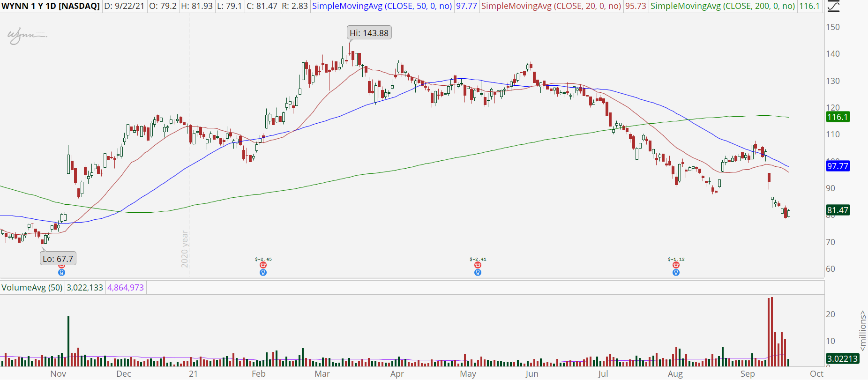Click the D: 9/22/21 date readout
This screenshot has width=868, height=380.
(124, 6)
